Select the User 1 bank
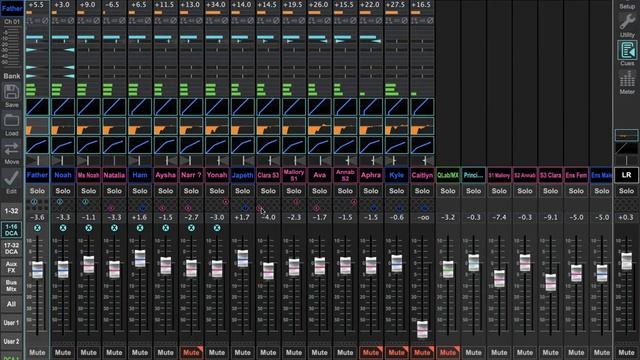The width and height of the screenshot is (640, 360). pyautogui.click(x=11, y=323)
